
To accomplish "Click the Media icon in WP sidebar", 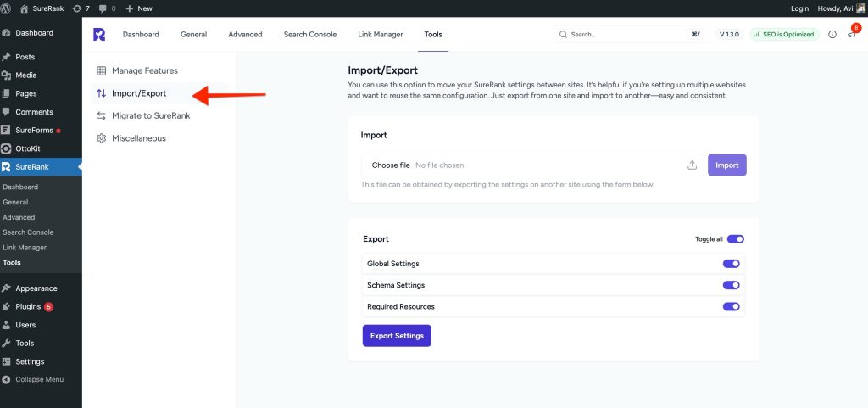I will [6, 75].
